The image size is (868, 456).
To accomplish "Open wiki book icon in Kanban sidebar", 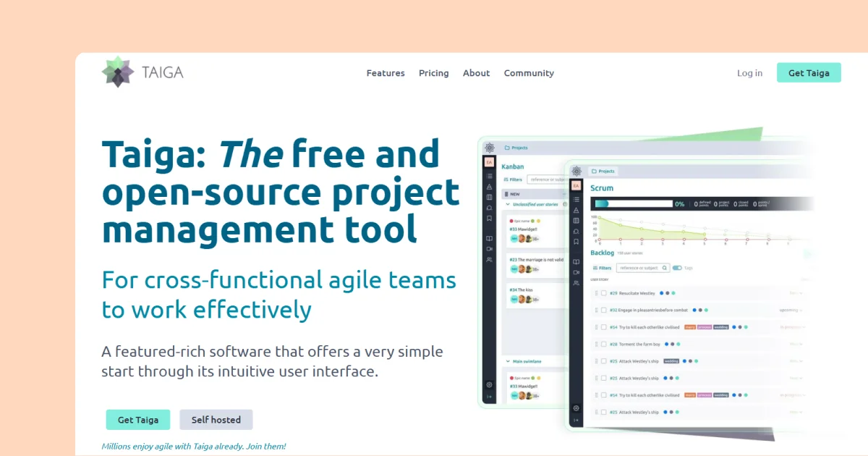I will point(489,238).
